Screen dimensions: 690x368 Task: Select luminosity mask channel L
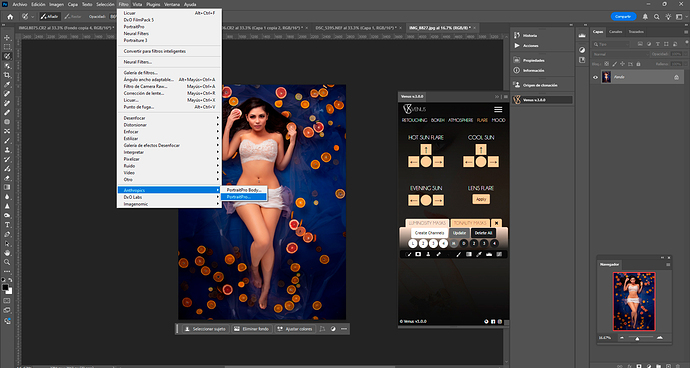(x=412, y=243)
